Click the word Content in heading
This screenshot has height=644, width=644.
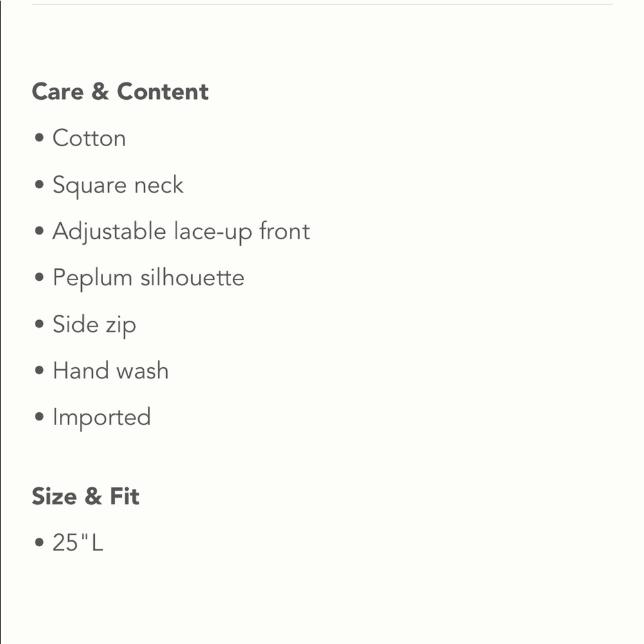coord(163,91)
